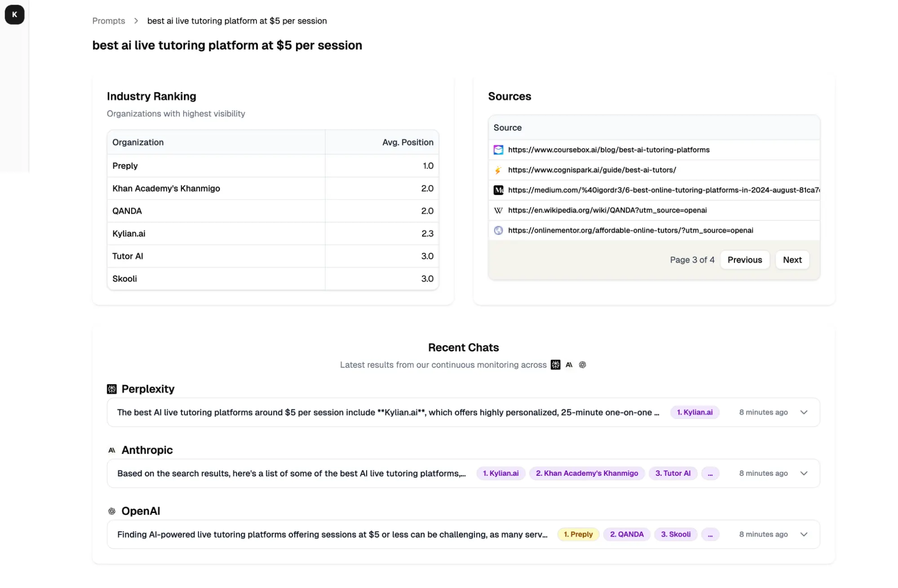The image size is (898, 588).
Task: Click the Kylian.ai chip in Perplexity row
Action: [695, 412]
